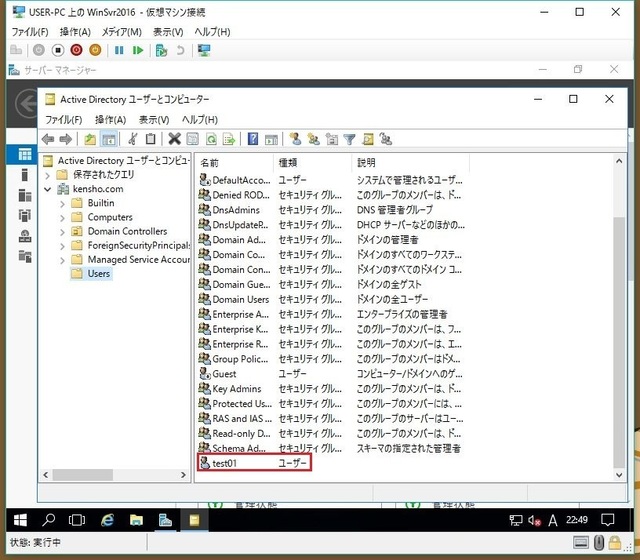The height and width of the screenshot is (560, 640).
Task: Click the Pause VM toolbar icon
Action: pos(119,50)
